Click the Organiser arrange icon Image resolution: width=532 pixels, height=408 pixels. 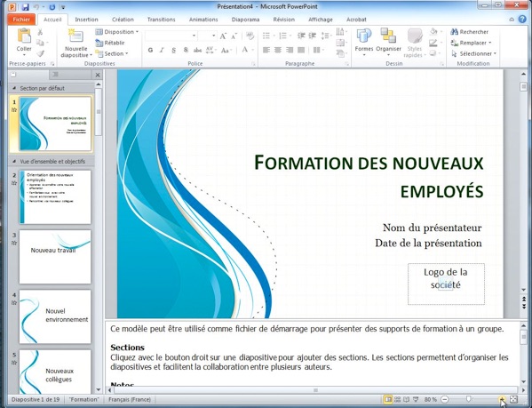click(388, 36)
